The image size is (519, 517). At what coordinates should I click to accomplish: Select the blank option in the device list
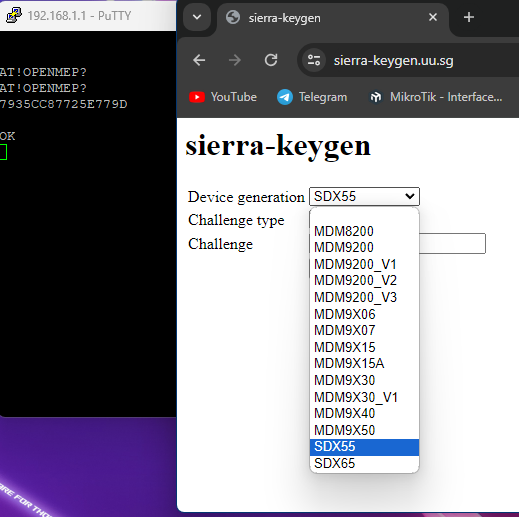[x=364, y=216]
